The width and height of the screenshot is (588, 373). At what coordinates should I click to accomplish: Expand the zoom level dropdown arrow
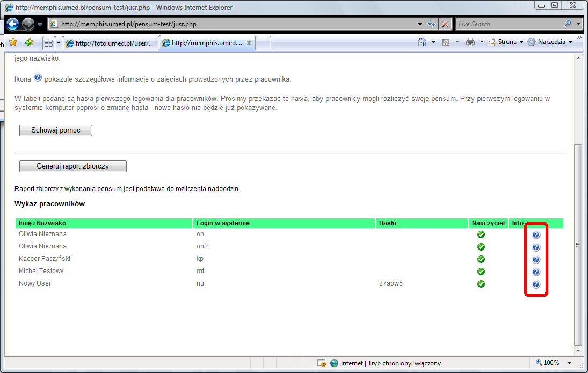(x=570, y=362)
